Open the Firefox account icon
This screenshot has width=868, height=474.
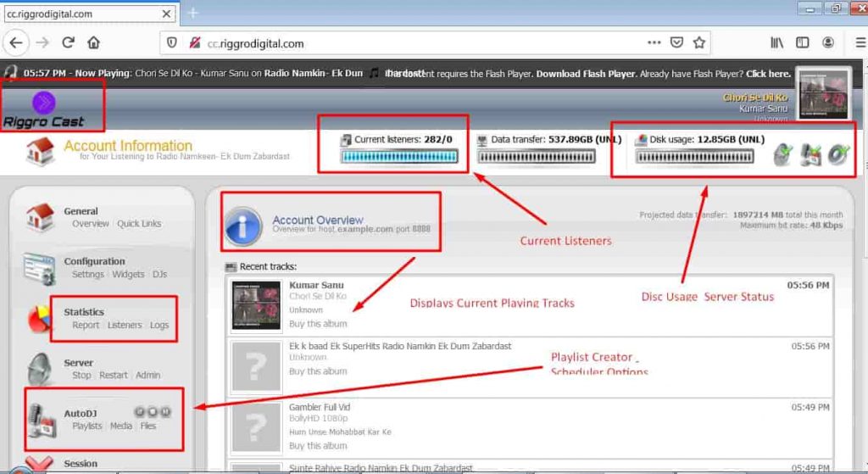click(x=828, y=42)
